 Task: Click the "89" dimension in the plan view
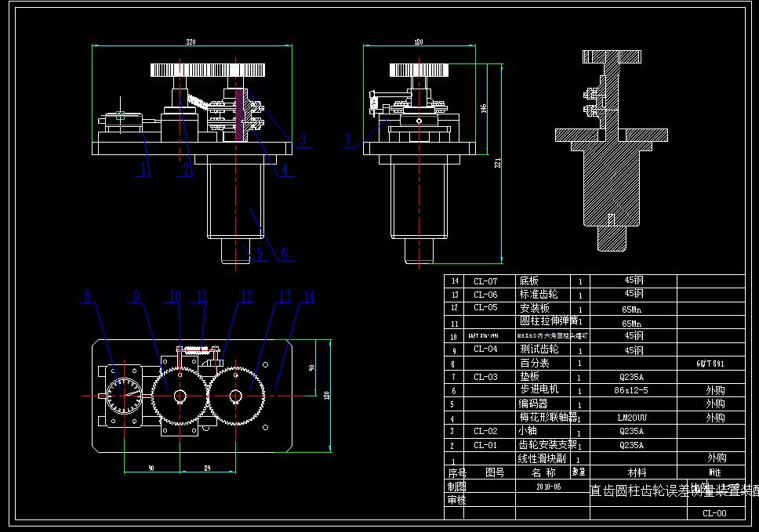coord(207,469)
